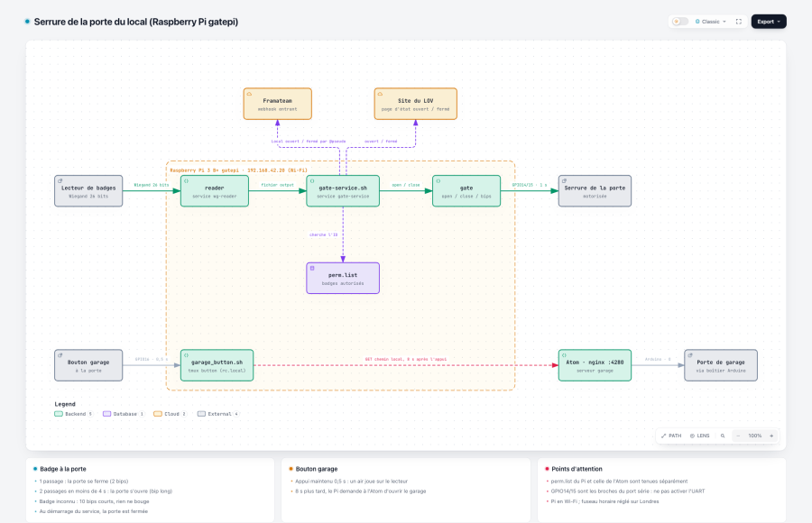Click the database icon on perm.list node
The width and height of the screenshot is (812, 523).
pos(312,268)
